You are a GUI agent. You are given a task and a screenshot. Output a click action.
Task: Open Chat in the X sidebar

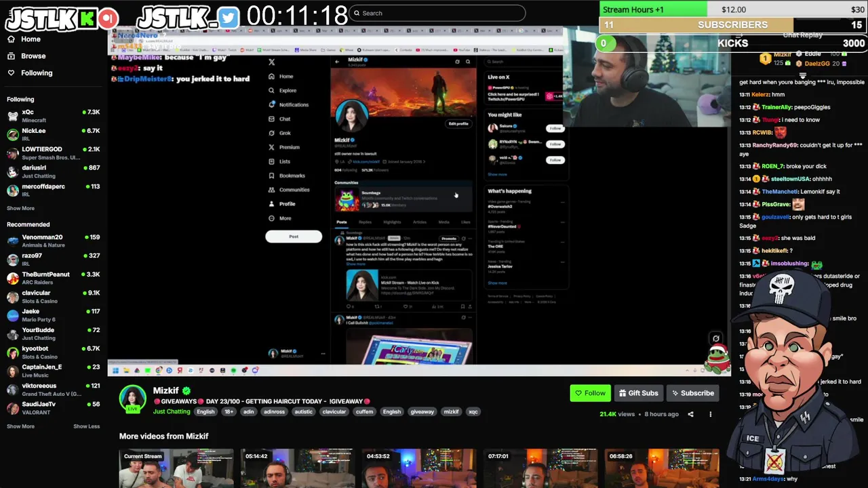280,119
